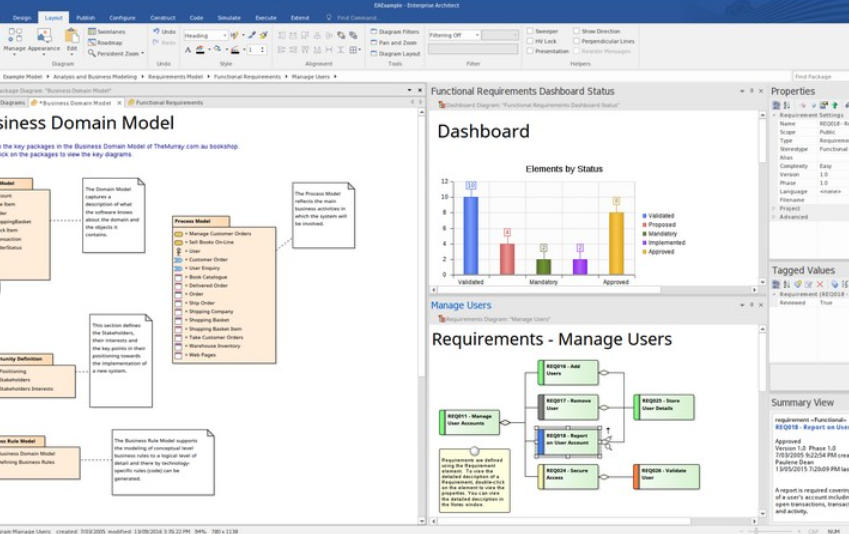This screenshot has width=849, height=534.
Task: Click the Manage diagram icon
Action: tap(14, 40)
